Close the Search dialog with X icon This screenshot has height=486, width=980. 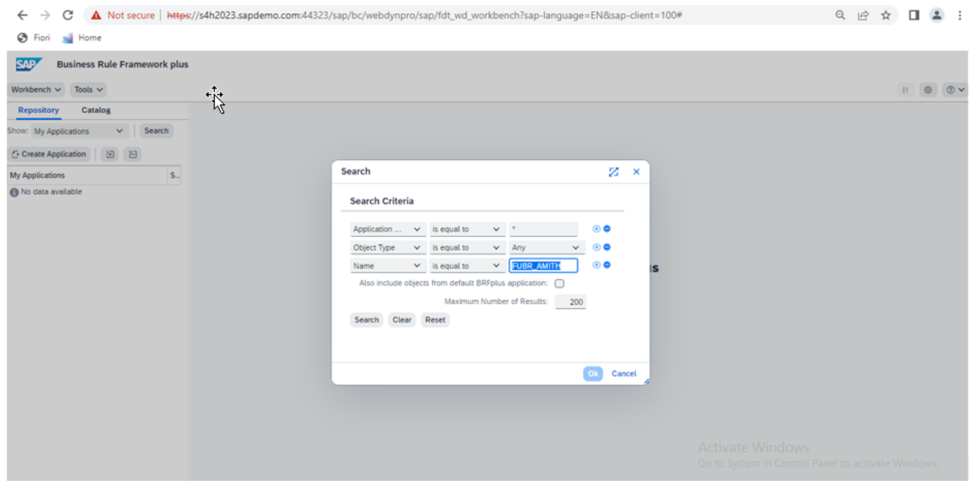[x=636, y=172]
